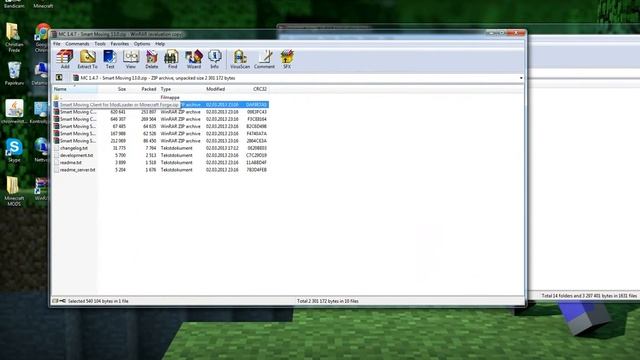This screenshot has width=640, height=360.
Task: Click the Comment toolbar icon
Action: coord(264,59)
